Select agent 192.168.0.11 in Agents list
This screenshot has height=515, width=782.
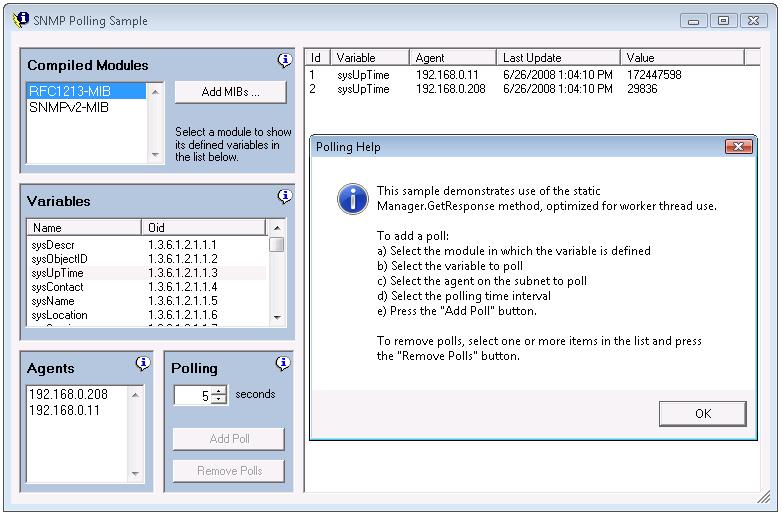click(64, 410)
